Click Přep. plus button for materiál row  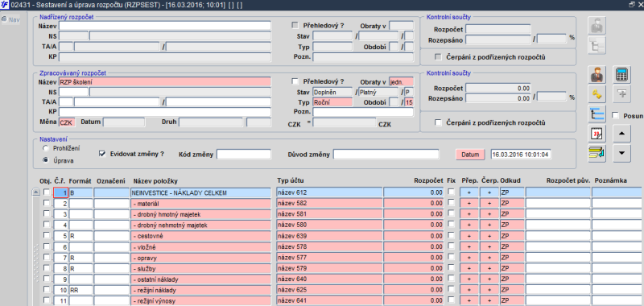(469, 203)
